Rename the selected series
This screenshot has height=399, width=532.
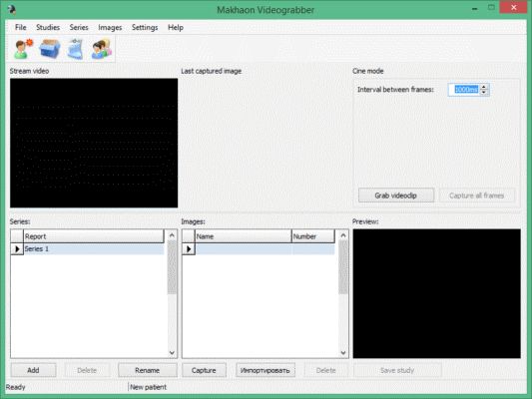click(148, 370)
